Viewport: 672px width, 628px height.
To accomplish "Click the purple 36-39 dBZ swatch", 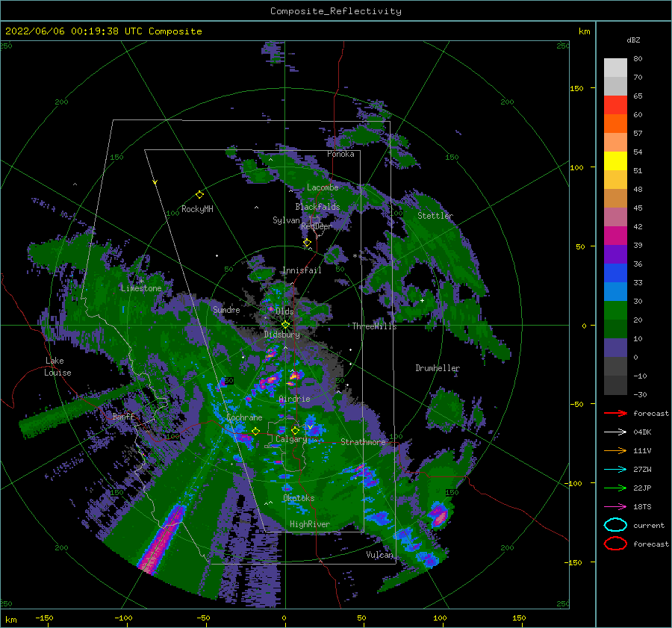I will coord(615,255).
